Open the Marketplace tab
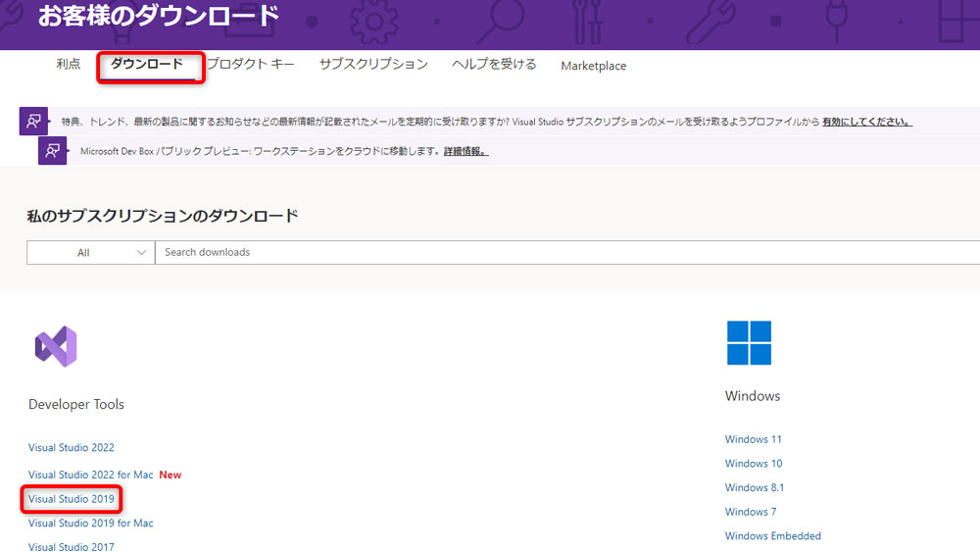The height and width of the screenshot is (552, 980). point(593,66)
